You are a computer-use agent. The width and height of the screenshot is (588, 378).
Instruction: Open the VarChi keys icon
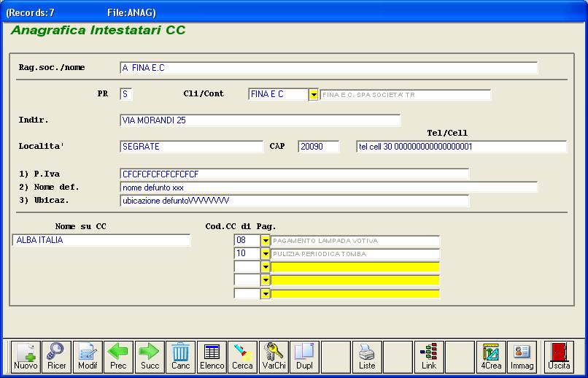point(274,357)
